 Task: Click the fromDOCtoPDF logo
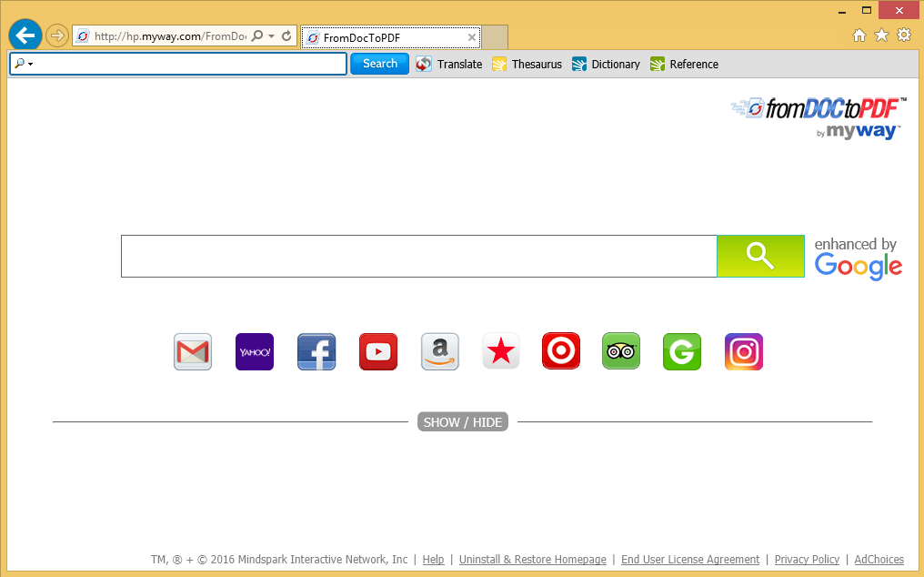pos(818,118)
